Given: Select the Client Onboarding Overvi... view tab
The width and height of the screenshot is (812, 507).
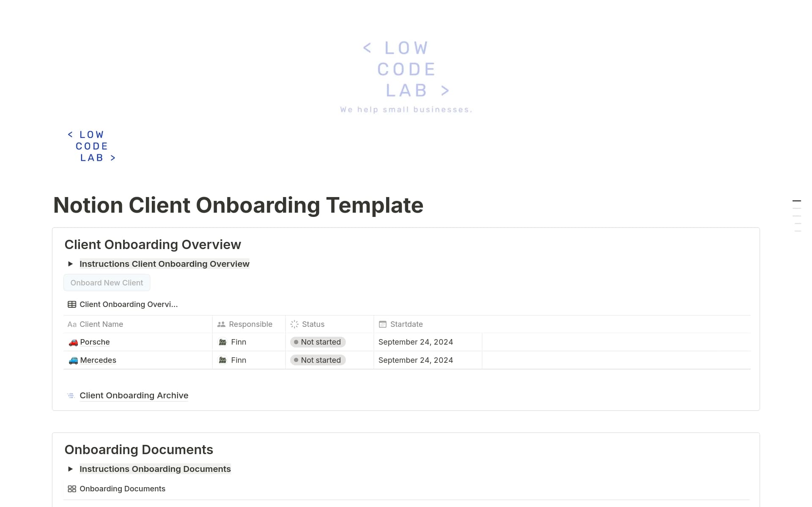Looking at the screenshot, I should [x=128, y=304].
